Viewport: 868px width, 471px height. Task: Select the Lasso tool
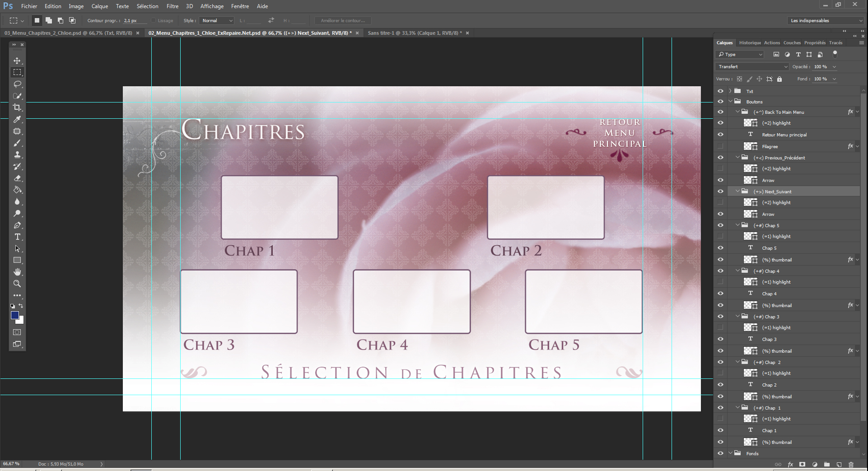(x=17, y=84)
